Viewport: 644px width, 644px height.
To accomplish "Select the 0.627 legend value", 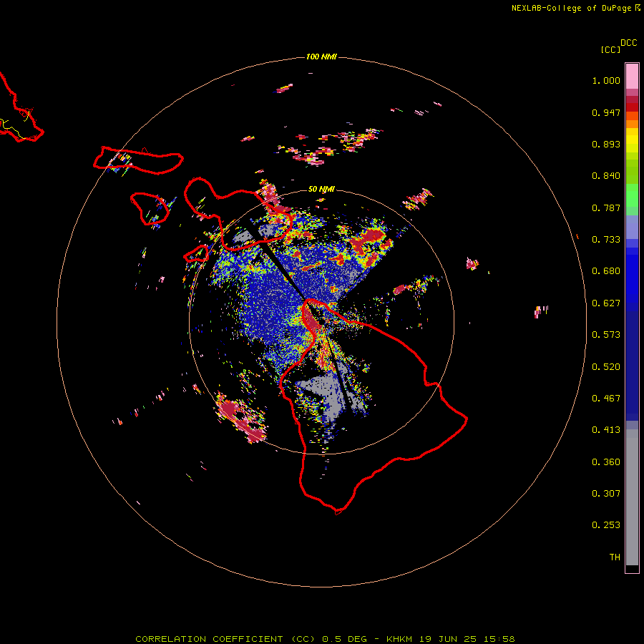I will tap(606, 303).
